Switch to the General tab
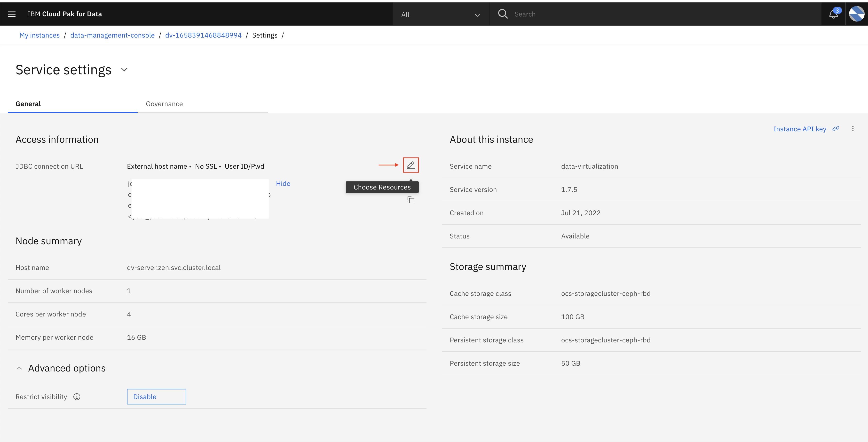The image size is (868, 442). (x=72, y=104)
